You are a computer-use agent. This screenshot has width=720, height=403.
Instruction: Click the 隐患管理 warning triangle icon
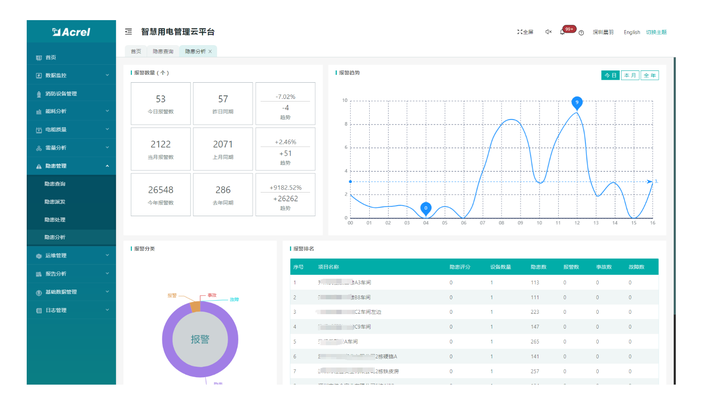click(x=39, y=166)
